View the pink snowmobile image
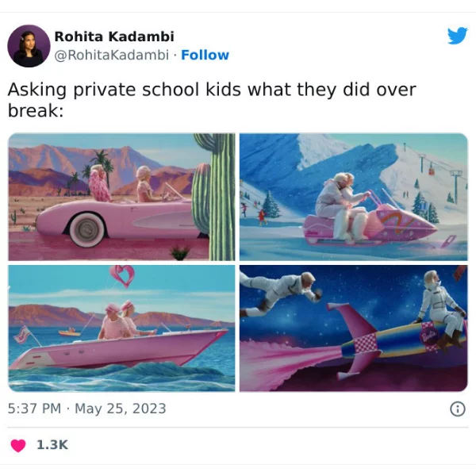 tap(354, 197)
